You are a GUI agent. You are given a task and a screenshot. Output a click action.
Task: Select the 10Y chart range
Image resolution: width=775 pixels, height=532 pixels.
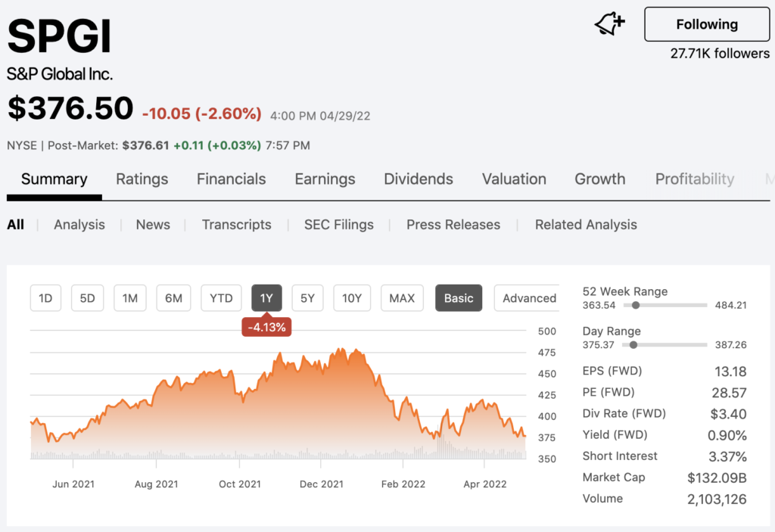click(352, 298)
